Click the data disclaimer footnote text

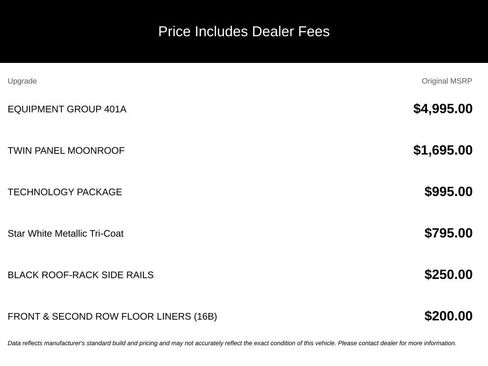pos(232,343)
